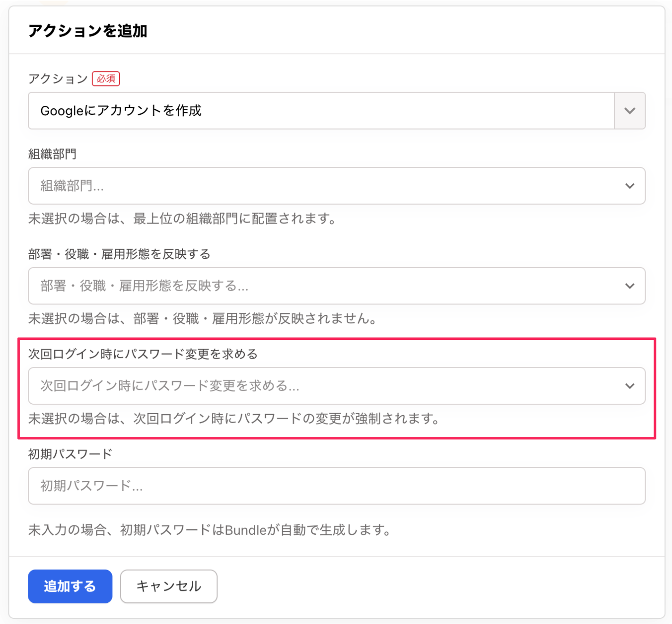Click the 次回ログイン時にパスワード変更を求める label

coord(143,354)
